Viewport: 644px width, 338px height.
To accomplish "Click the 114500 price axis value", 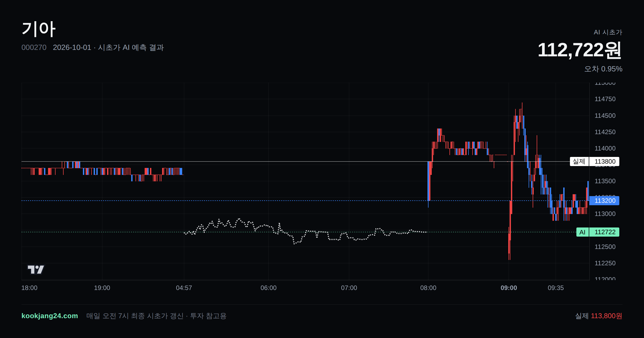I will click(605, 116).
